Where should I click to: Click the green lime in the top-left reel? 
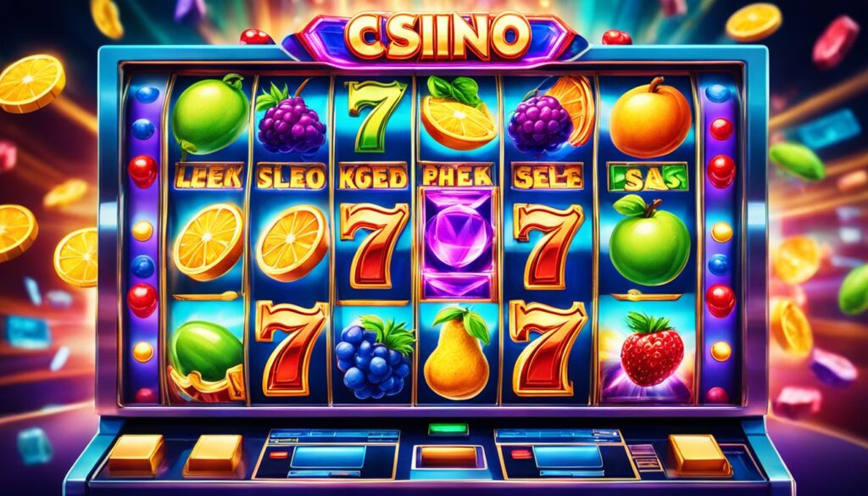click(209, 114)
